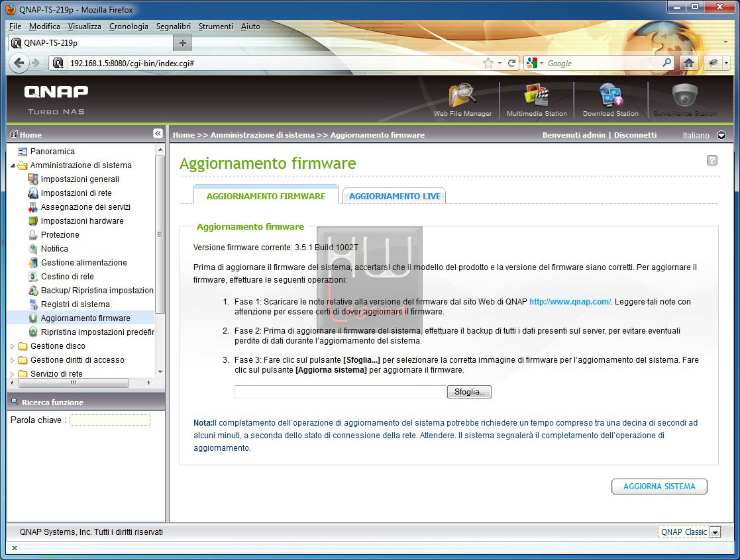Viewport: 740px width, 560px height.
Task: Open the bookmark star history dropdown arrow
Action: (500, 63)
